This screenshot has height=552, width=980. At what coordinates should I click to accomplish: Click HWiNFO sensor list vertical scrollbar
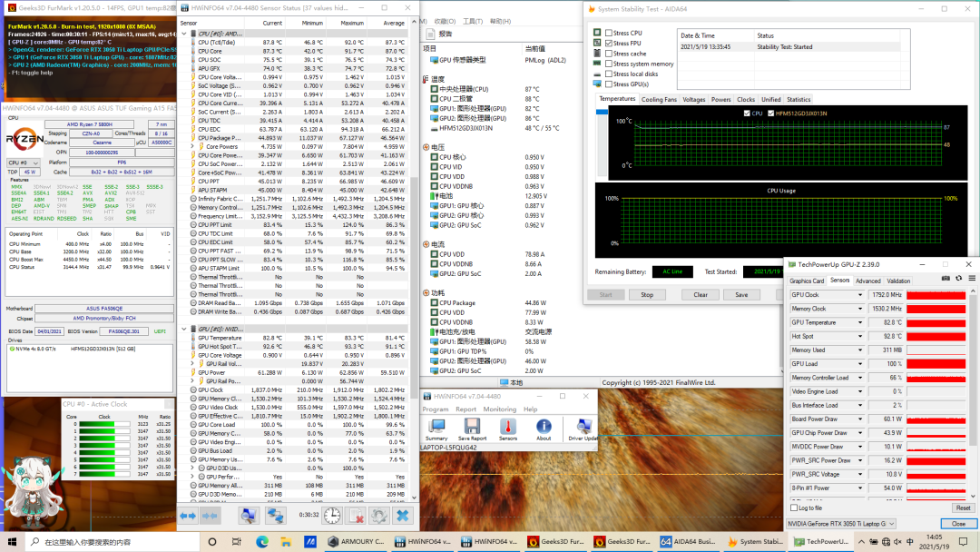pyautogui.click(x=414, y=261)
